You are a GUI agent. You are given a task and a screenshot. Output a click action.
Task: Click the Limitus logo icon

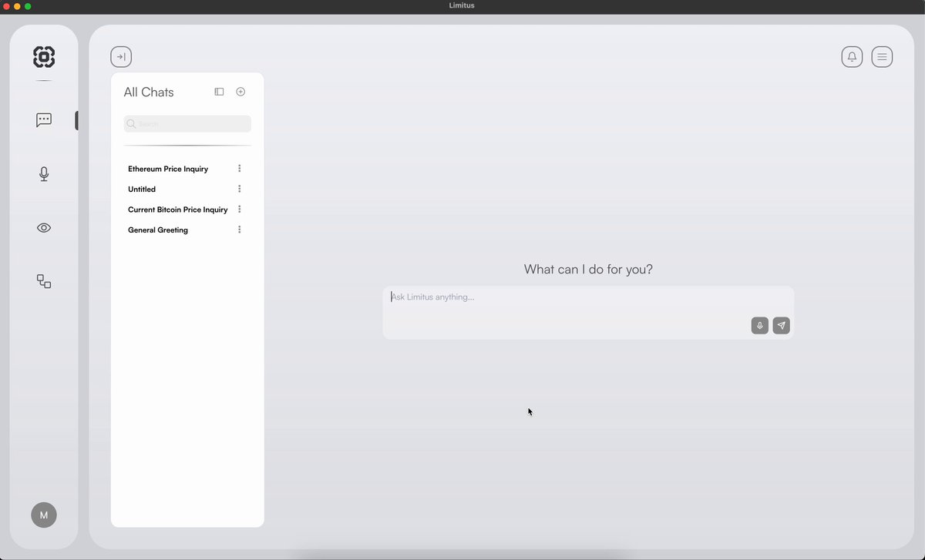point(44,57)
